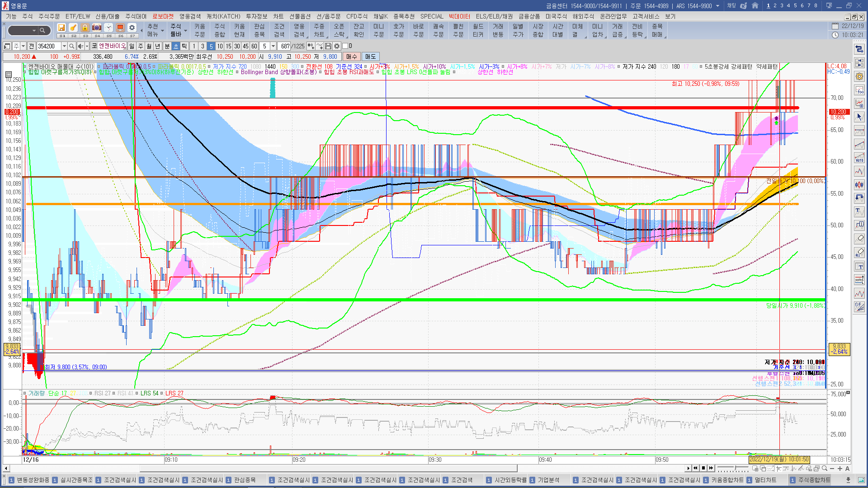Click the padlock lock icon
868x488 pixels.
[x=85, y=28]
